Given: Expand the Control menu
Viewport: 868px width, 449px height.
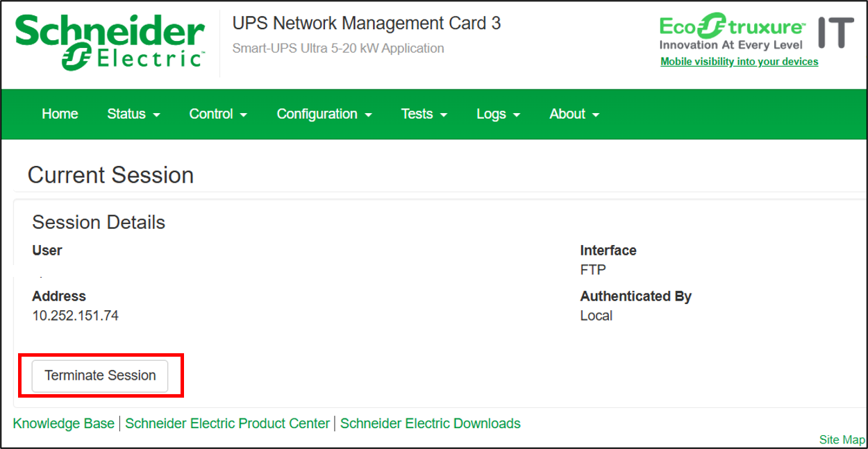Looking at the screenshot, I should 218,114.
